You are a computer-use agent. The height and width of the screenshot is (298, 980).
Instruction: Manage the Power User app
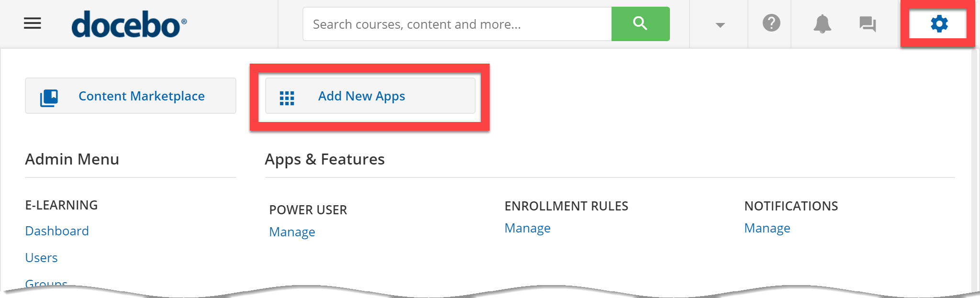[292, 232]
